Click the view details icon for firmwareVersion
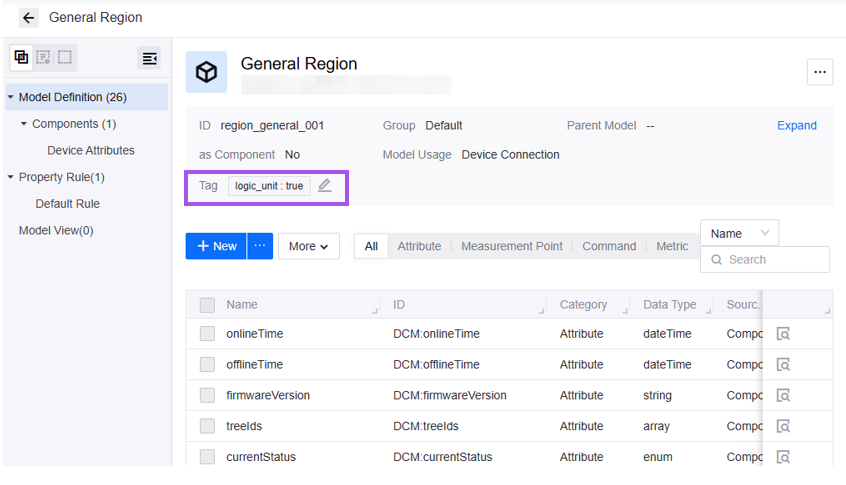Screen dimensions: 846x485 (x=784, y=396)
